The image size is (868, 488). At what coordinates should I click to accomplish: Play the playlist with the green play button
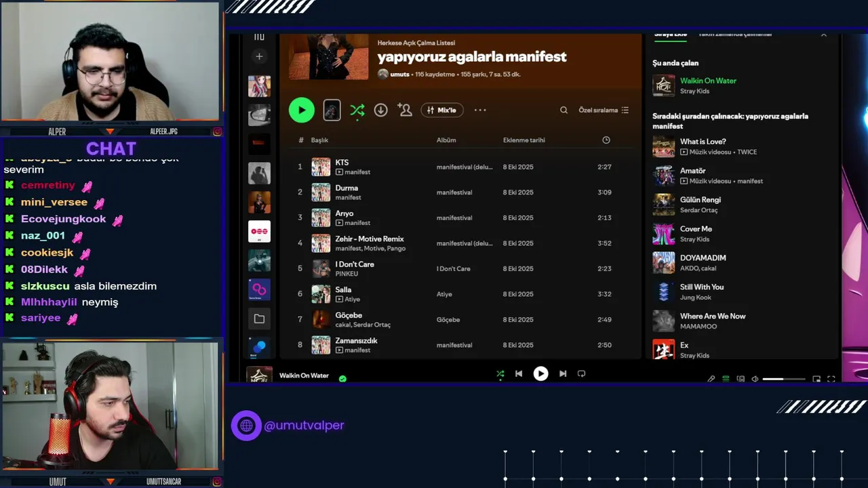pyautogui.click(x=302, y=110)
